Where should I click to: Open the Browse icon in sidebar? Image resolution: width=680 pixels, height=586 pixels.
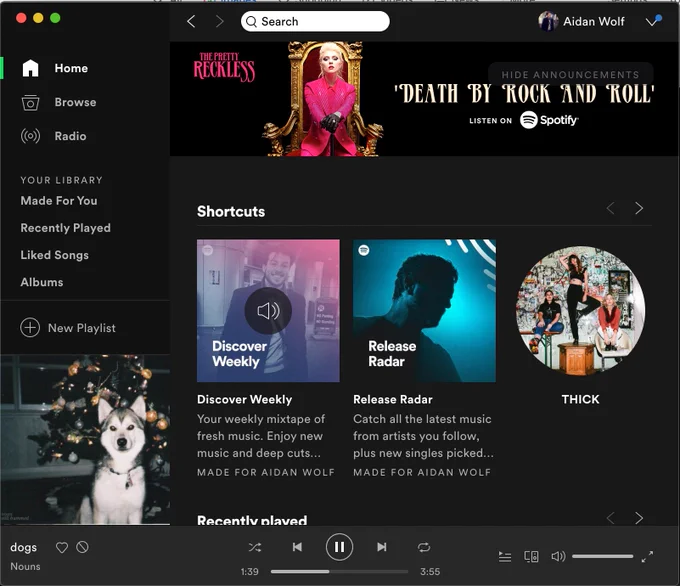(x=30, y=102)
